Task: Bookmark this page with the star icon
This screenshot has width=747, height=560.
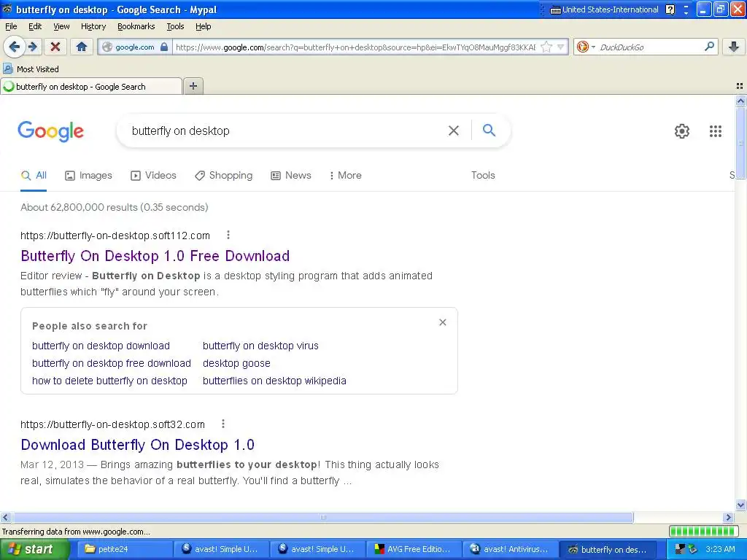Action: 546,47
